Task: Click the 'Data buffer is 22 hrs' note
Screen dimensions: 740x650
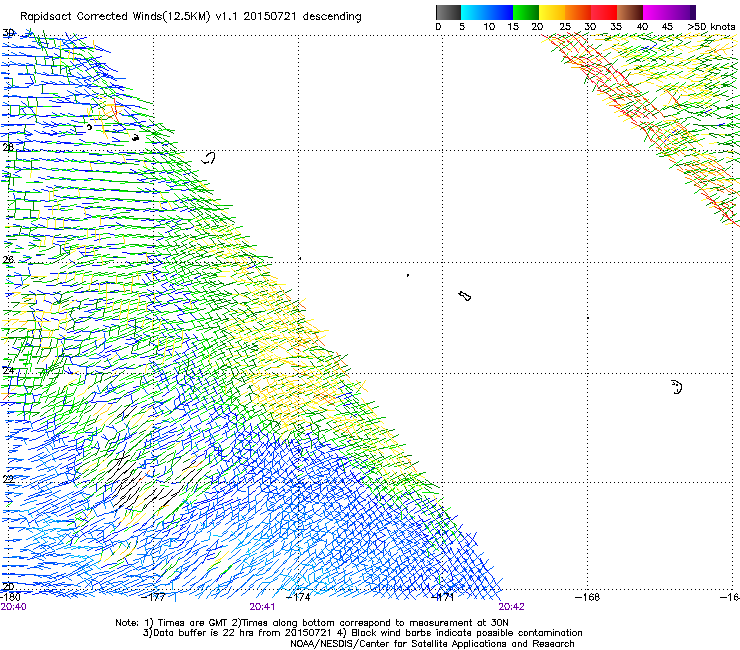Action: tap(362, 633)
